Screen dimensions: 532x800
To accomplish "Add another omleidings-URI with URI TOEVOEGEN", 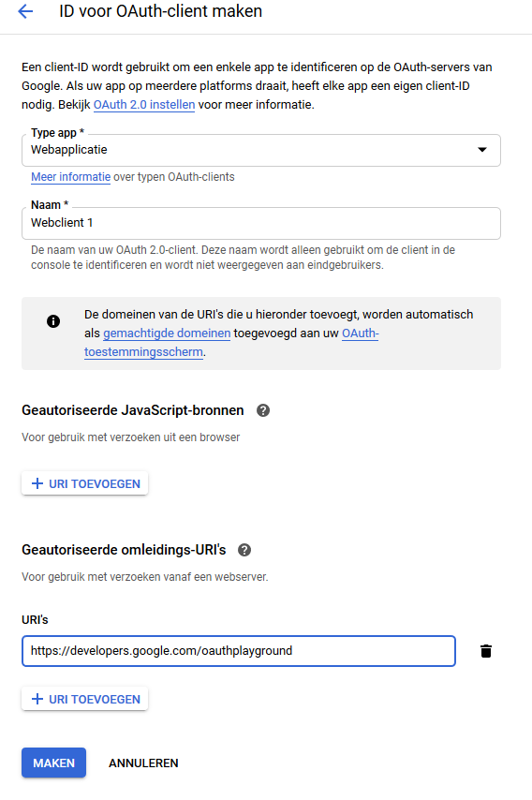I will click(x=84, y=699).
